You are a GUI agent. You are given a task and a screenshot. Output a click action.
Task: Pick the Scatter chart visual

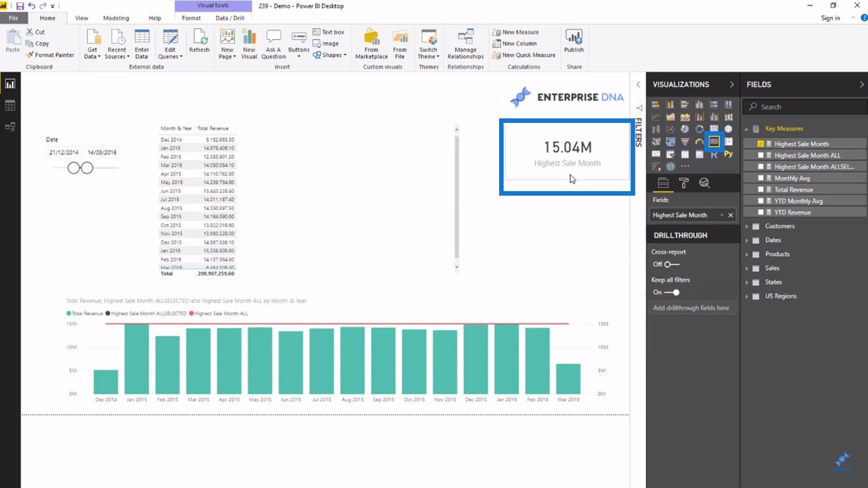click(x=670, y=129)
